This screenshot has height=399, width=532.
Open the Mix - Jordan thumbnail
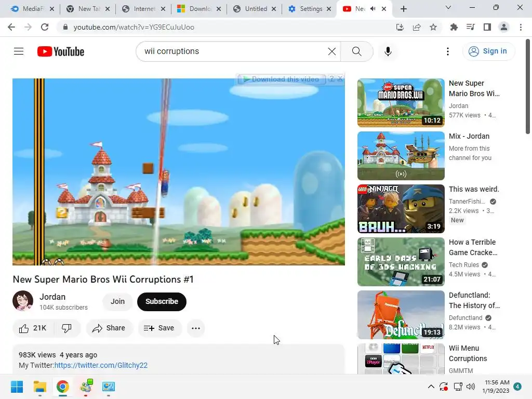coord(401,156)
